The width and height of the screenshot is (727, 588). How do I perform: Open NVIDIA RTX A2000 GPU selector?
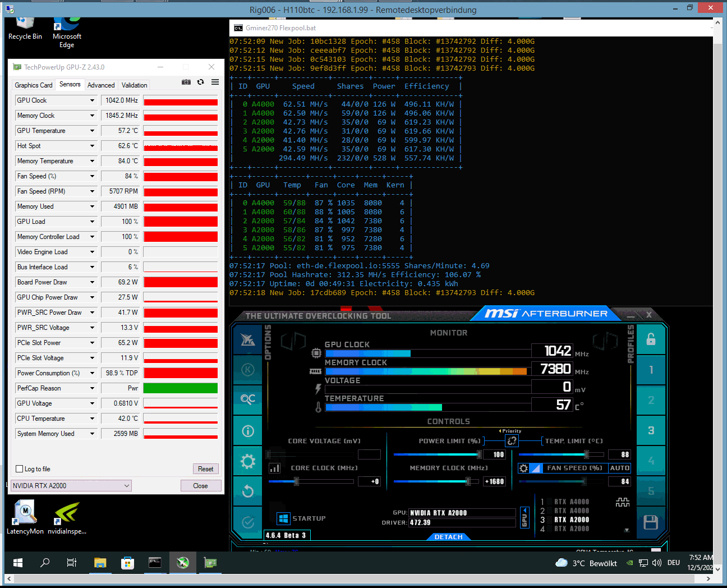tap(71, 486)
